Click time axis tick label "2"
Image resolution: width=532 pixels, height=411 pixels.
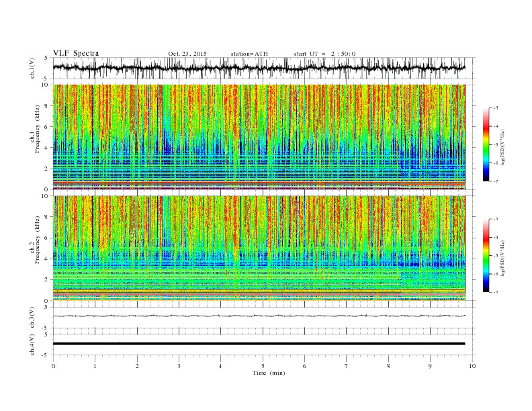coord(137,366)
